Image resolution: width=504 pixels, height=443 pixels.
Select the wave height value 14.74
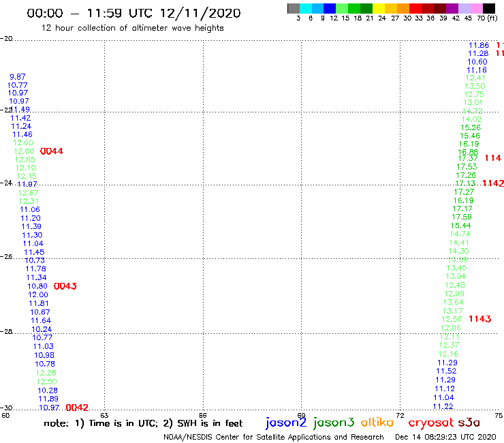click(460, 234)
